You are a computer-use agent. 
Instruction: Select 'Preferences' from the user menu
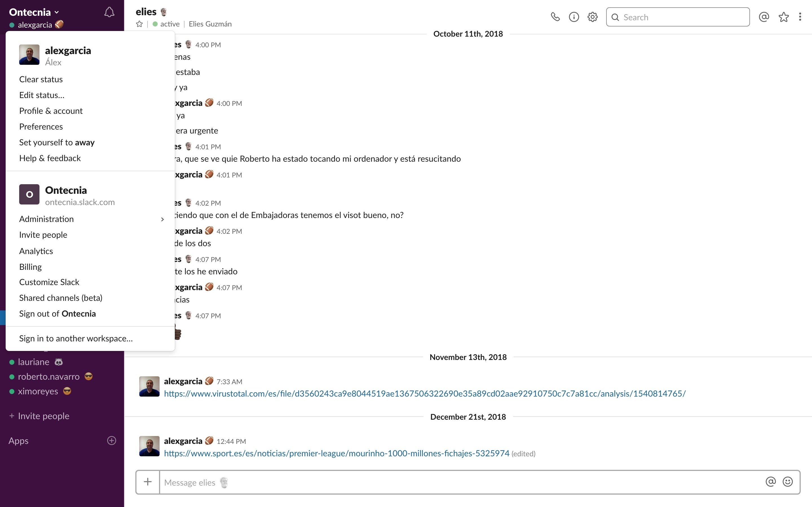pyautogui.click(x=41, y=126)
